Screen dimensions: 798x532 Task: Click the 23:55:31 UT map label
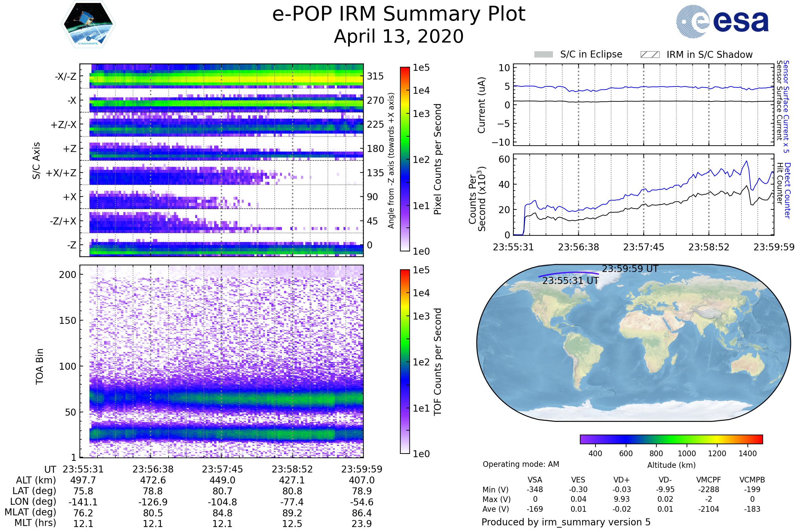tap(570, 281)
